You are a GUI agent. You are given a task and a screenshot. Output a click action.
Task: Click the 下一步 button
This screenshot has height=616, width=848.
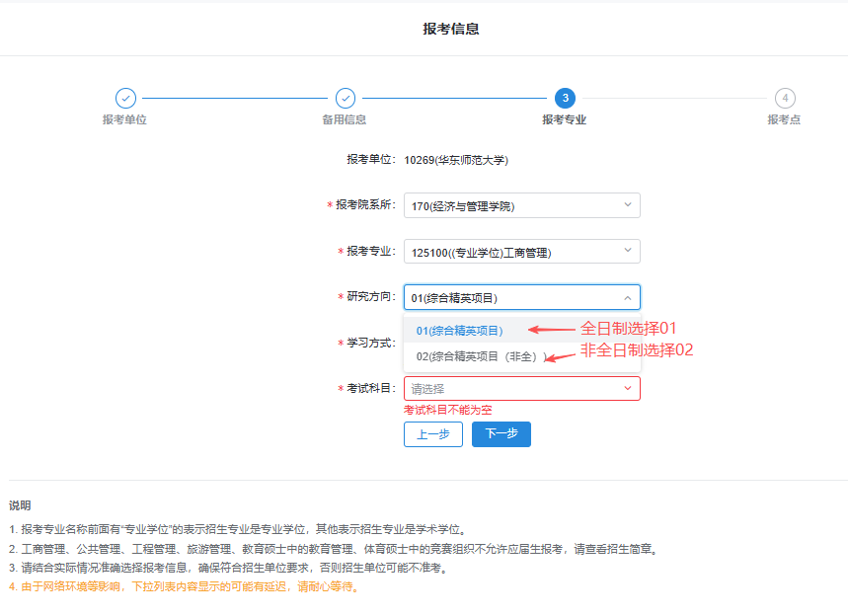[501, 434]
